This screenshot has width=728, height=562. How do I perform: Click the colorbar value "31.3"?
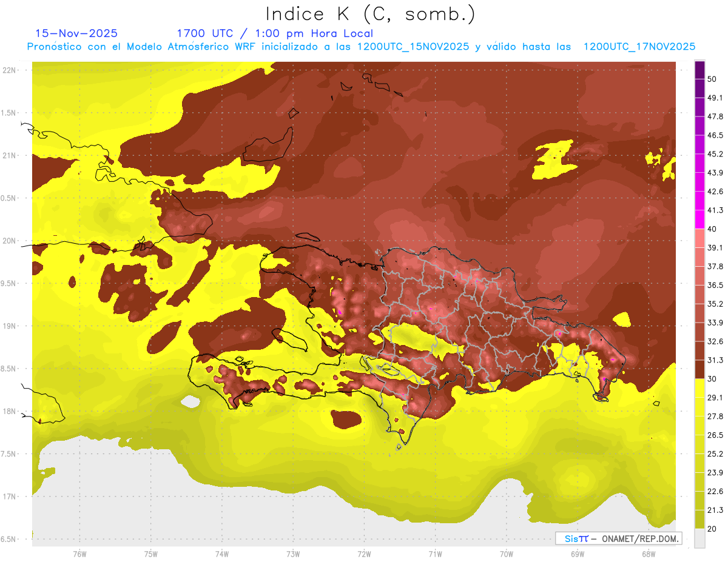coord(715,360)
